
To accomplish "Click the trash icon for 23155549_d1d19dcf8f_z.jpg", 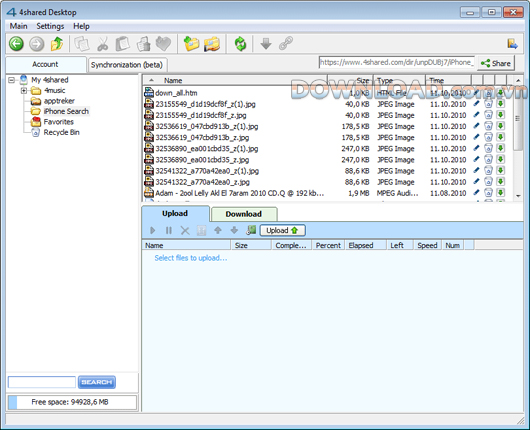I will pyautogui.click(x=488, y=115).
